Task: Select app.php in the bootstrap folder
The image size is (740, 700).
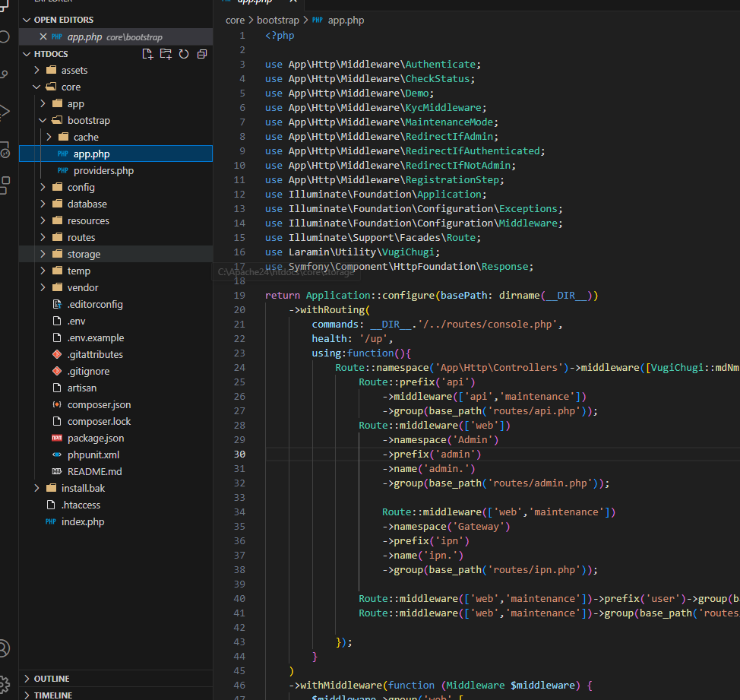Action: click(115, 154)
